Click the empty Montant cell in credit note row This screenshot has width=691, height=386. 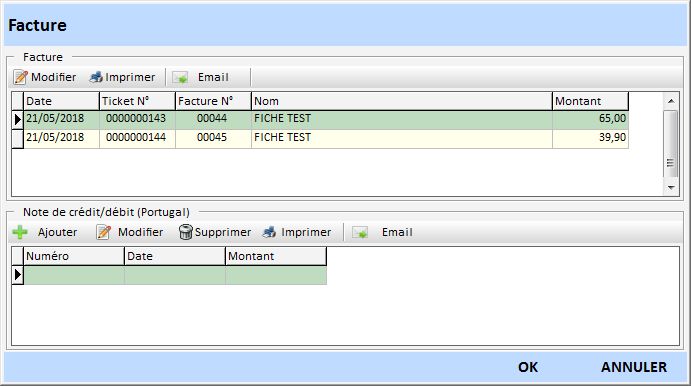[x=276, y=275]
